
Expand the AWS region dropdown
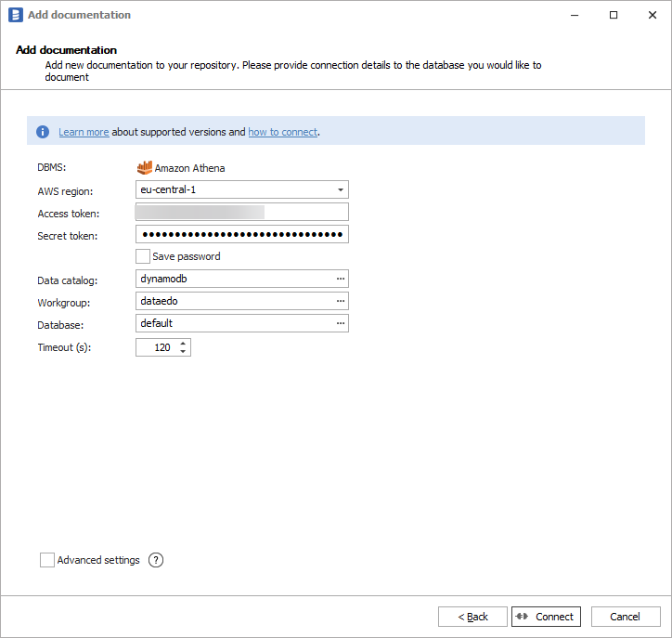pyautogui.click(x=341, y=190)
